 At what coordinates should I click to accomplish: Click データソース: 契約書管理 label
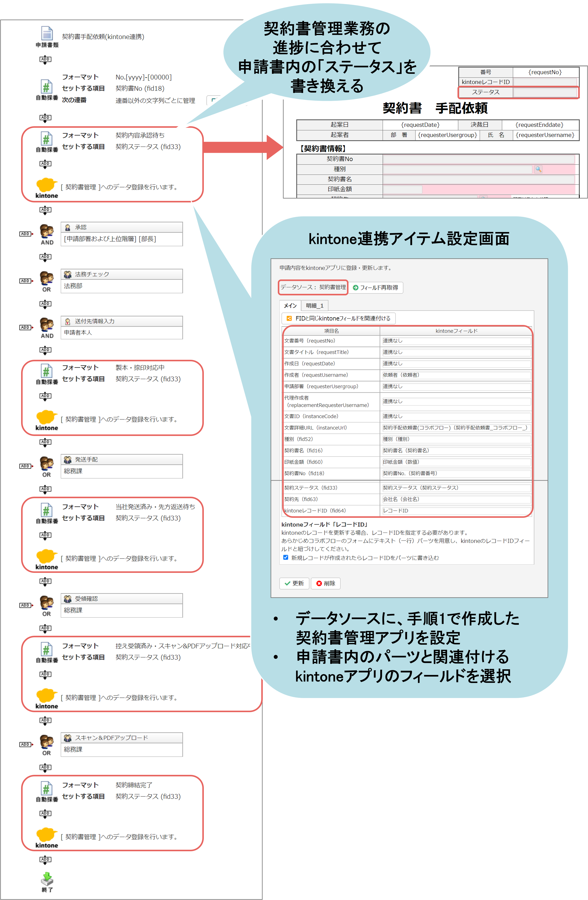click(x=313, y=287)
